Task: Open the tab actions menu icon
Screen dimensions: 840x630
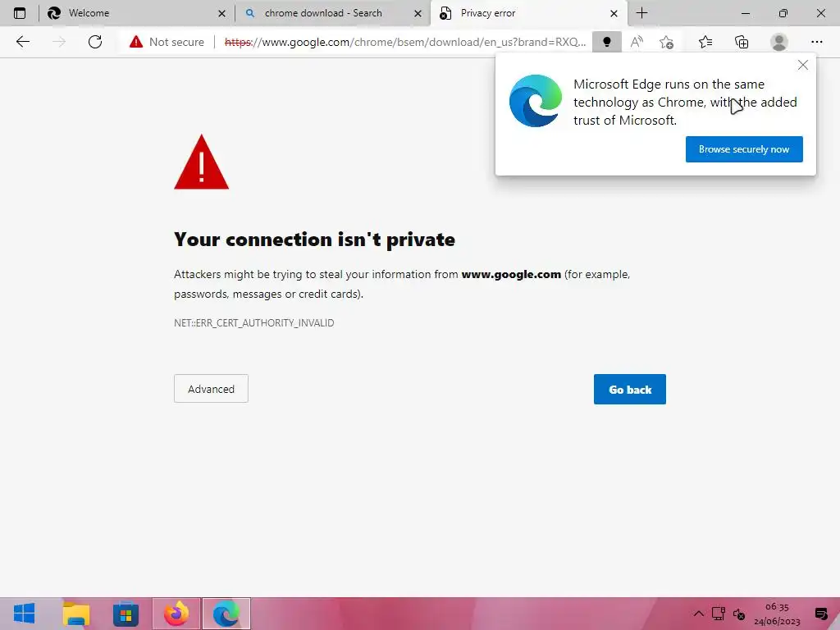Action: (x=20, y=13)
